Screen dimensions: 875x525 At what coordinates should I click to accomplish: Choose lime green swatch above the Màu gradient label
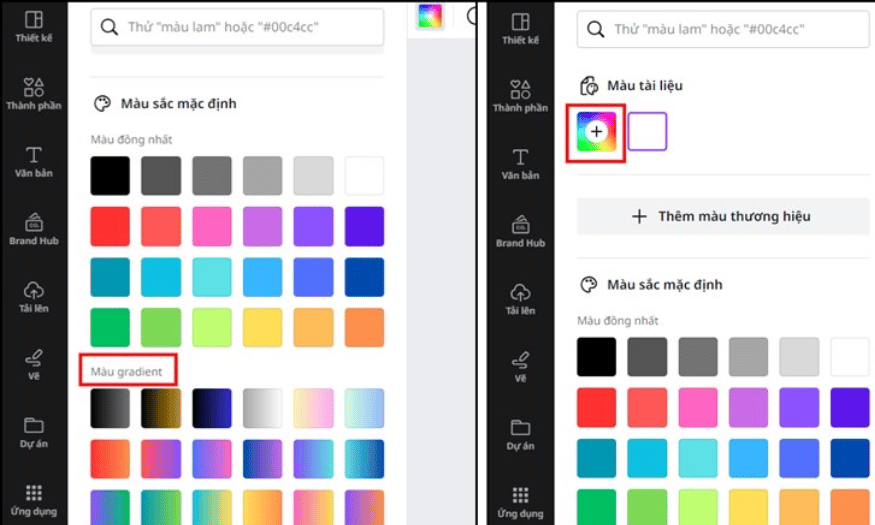pyautogui.click(x=211, y=327)
